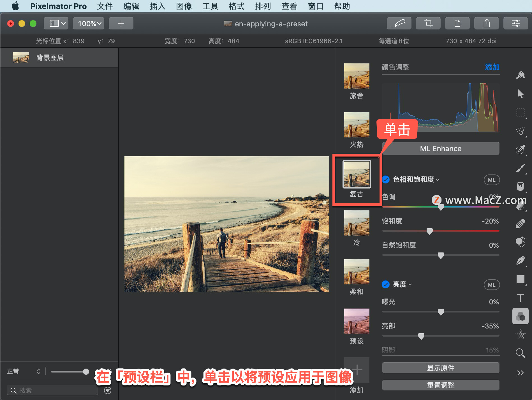Image resolution: width=532 pixels, height=400 pixels.
Task: Open the 工具 (Tools) menu
Action: (210, 6)
